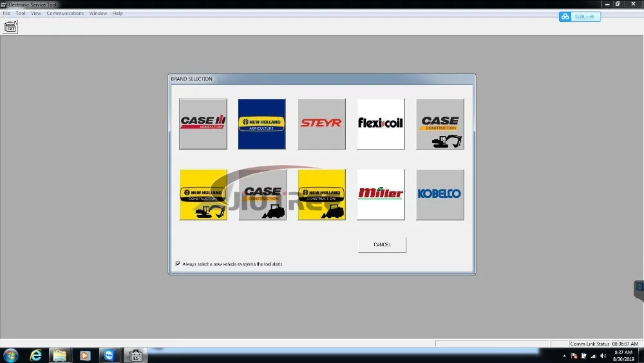Choose the New Holland Agriculture brand
The width and height of the screenshot is (644, 363).
click(261, 124)
